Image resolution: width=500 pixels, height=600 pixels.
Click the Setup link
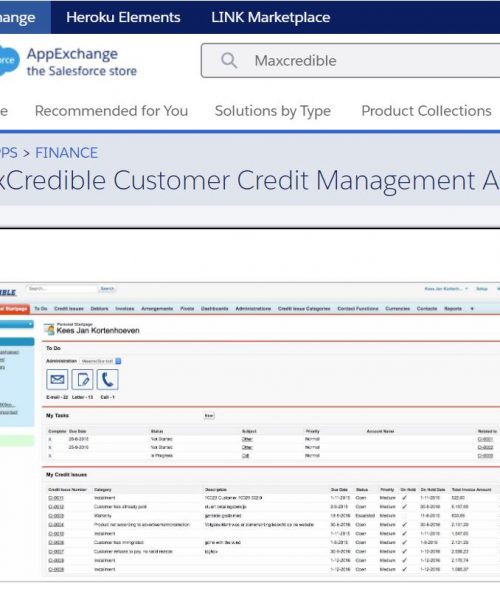click(x=482, y=289)
